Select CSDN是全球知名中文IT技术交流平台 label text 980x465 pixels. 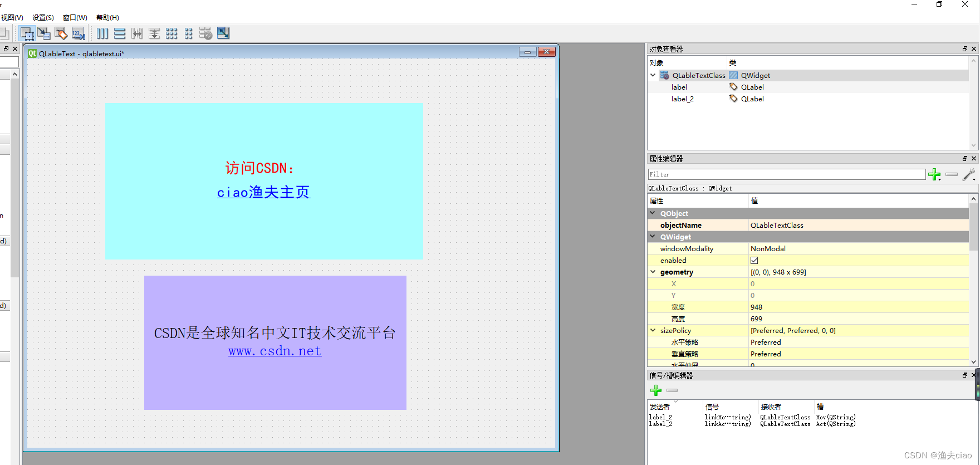[275, 333]
